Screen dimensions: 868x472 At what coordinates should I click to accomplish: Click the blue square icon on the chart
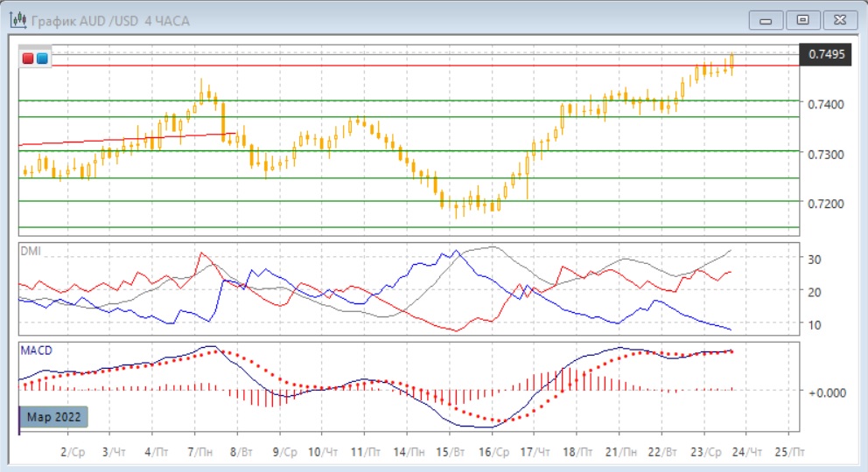[x=41, y=59]
